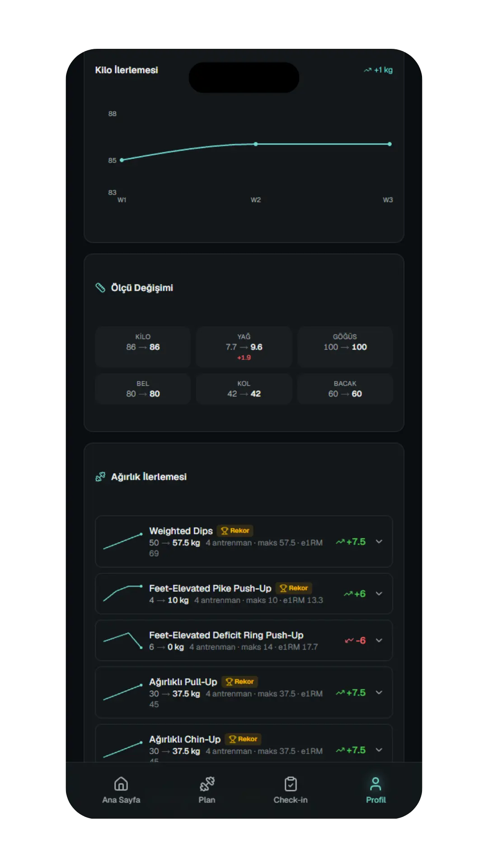Select the Profil person icon
The image size is (488, 868).
(375, 783)
